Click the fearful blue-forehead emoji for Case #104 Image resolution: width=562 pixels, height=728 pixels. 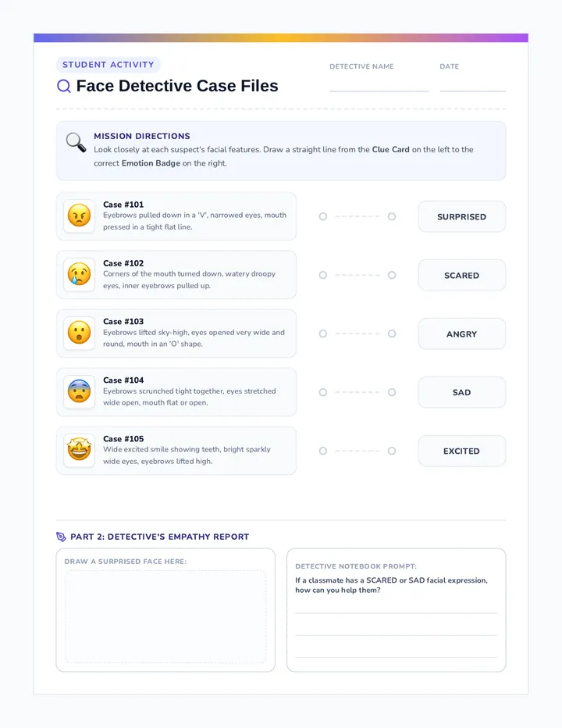click(x=79, y=391)
